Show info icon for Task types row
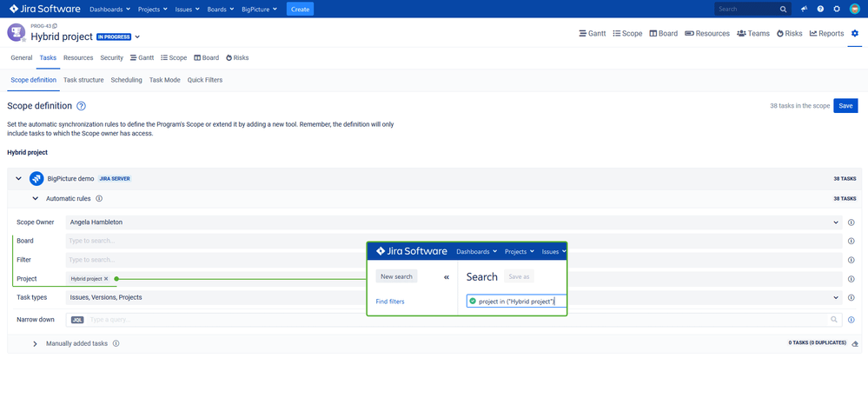This screenshot has height=398, width=868. tap(851, 298)
